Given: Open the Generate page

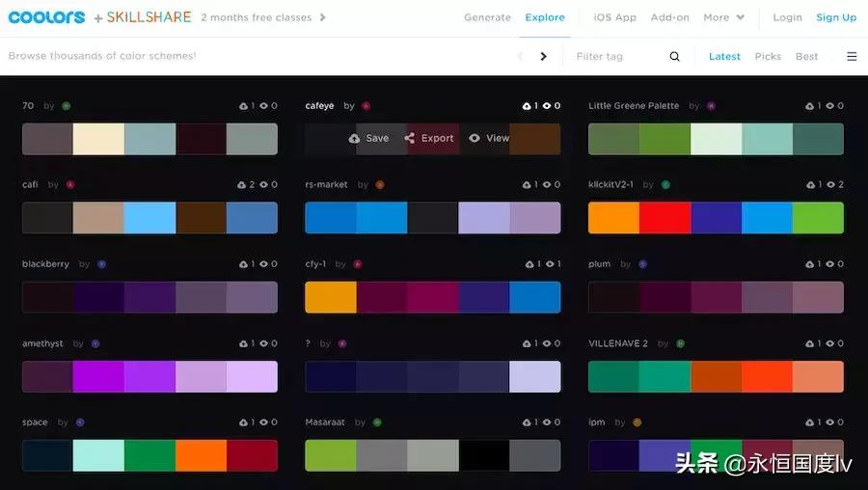Looking at the screenshot, I should click(487, 17).
